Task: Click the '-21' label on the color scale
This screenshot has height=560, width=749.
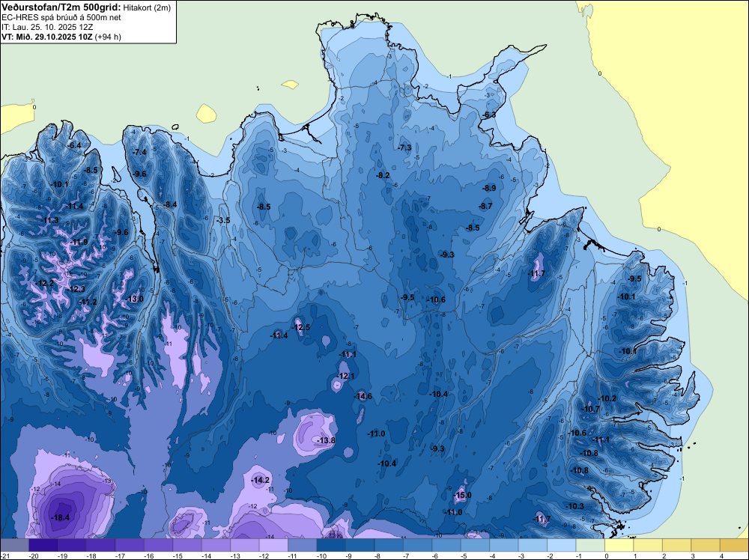Action: pyautogui.click(x=4, y=556)
